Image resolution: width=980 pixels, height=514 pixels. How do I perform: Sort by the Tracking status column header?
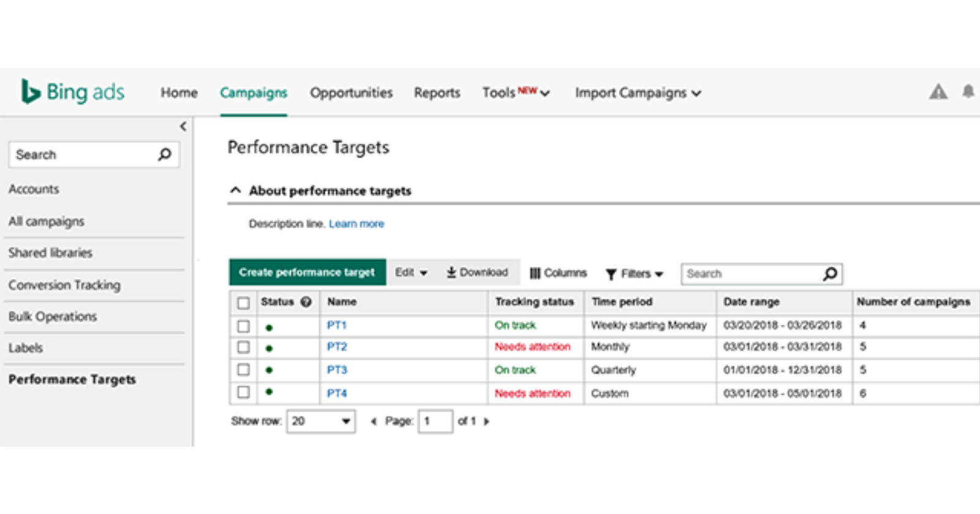click(x=535, y=302)
